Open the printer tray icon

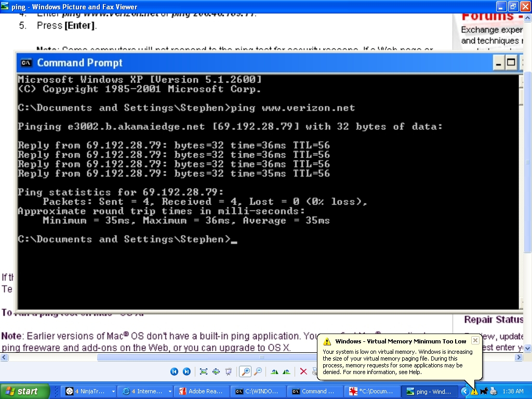[x=494, y=392]
